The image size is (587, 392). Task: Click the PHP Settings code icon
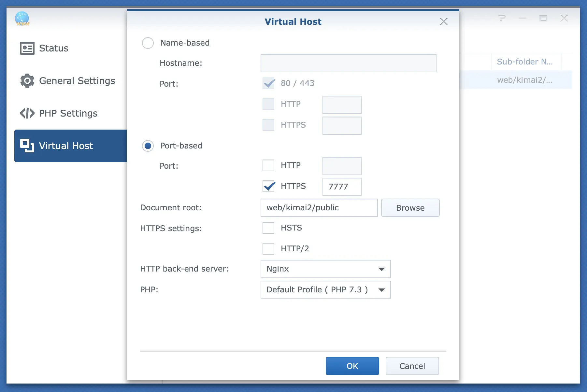tap(27, 113)
